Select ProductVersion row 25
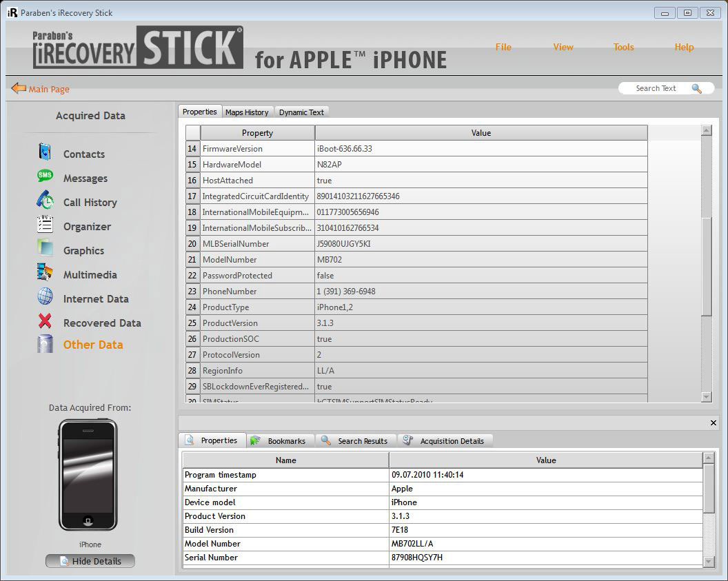 coord(416,323)
